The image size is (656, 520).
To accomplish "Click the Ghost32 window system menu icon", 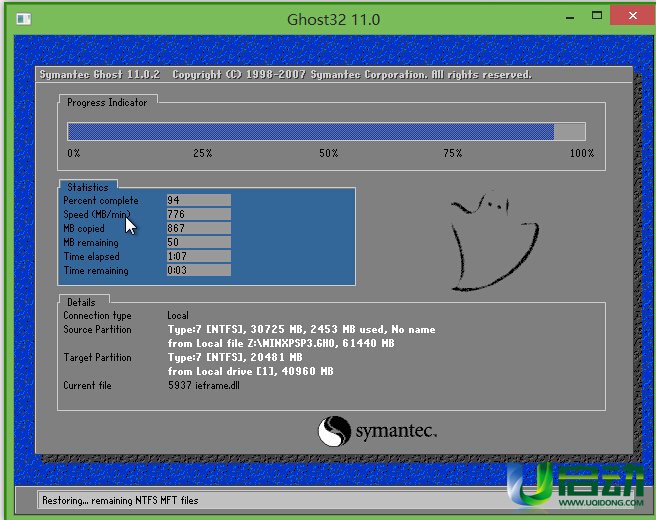I will tap(23, 19).
